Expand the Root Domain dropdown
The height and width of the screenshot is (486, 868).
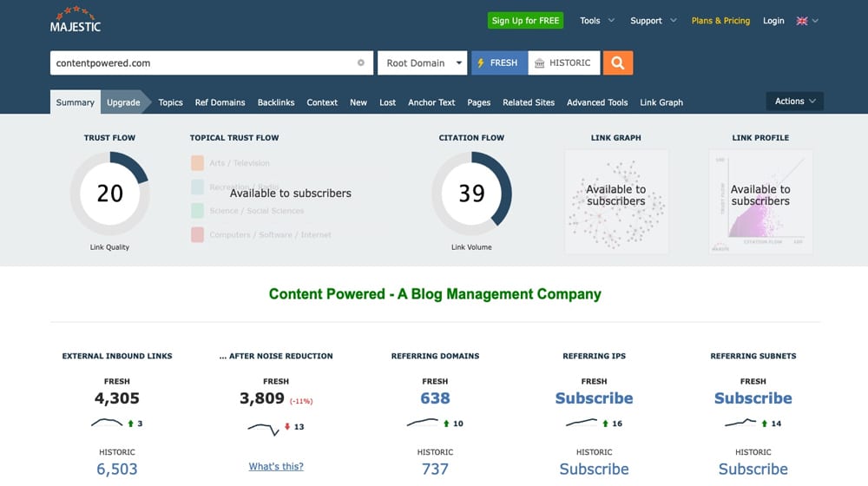coord(423,63)
